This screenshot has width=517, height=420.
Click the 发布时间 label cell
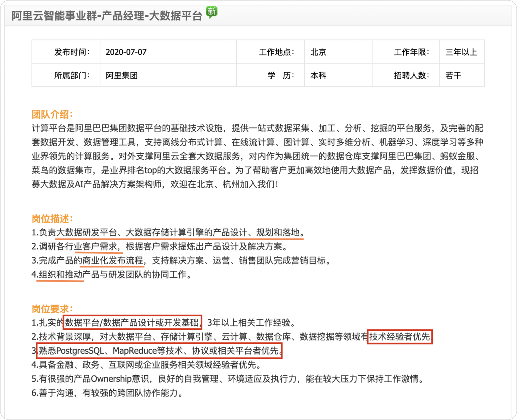coord(66,52)
